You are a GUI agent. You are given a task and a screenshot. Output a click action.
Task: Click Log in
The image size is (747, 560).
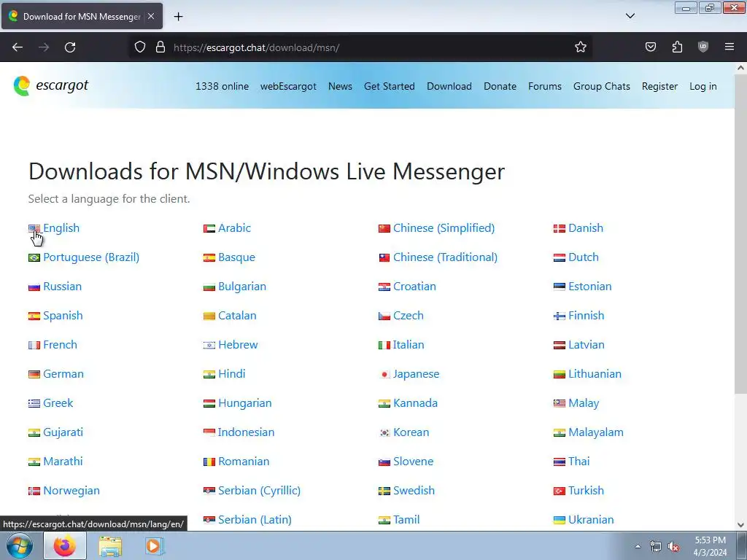[x=703, y=86]
